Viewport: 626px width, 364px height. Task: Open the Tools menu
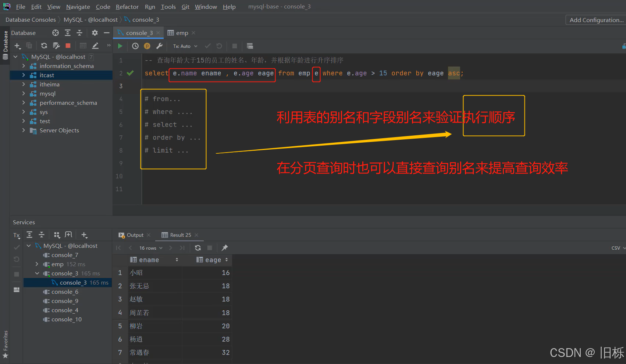point(168,7)
